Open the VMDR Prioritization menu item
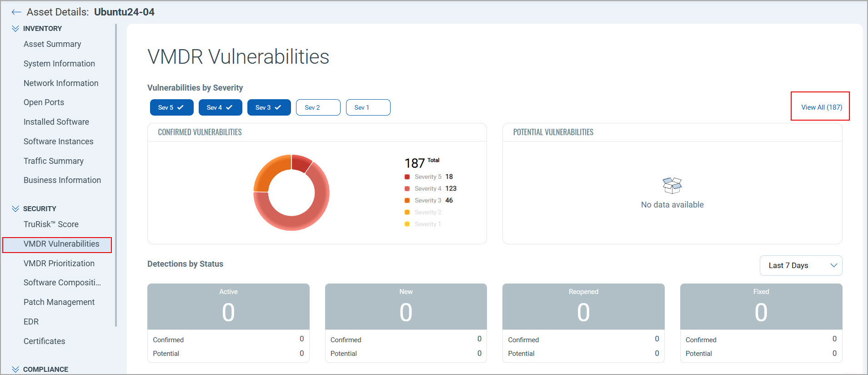The height and width of the screenshot is (375, 868). [x=59, y=264]
